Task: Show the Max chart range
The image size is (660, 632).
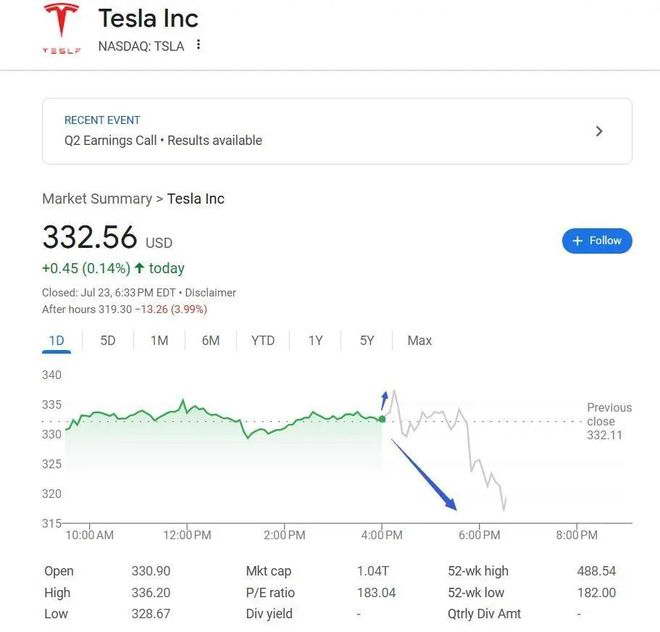Action: click(x=420, y=341)
